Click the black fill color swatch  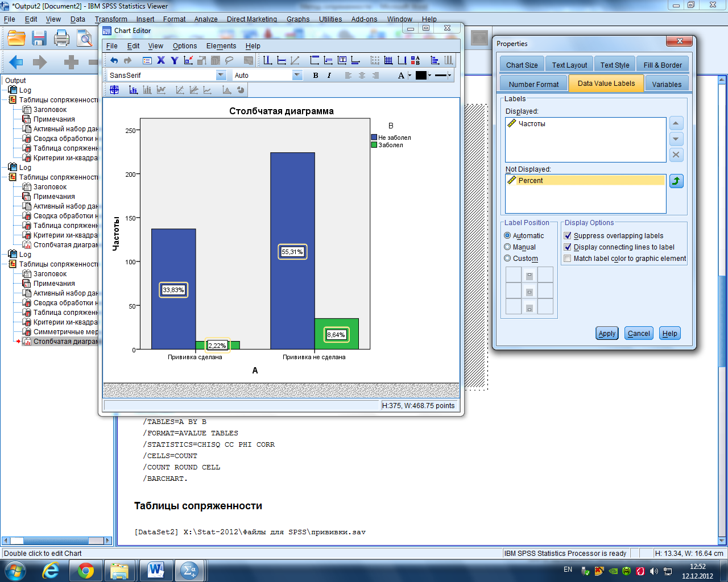click(x=421, y=75)
